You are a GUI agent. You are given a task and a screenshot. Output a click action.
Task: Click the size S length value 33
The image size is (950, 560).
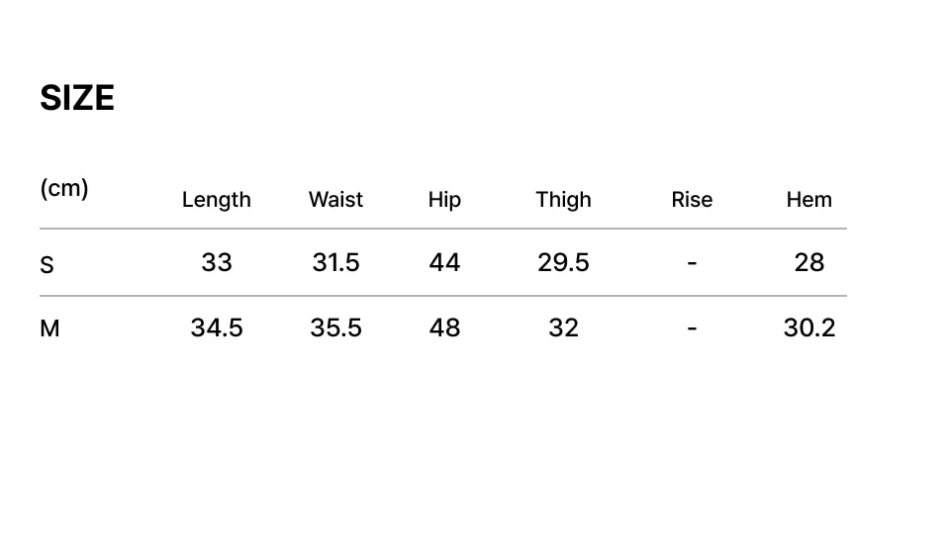(x=217, y=262)
